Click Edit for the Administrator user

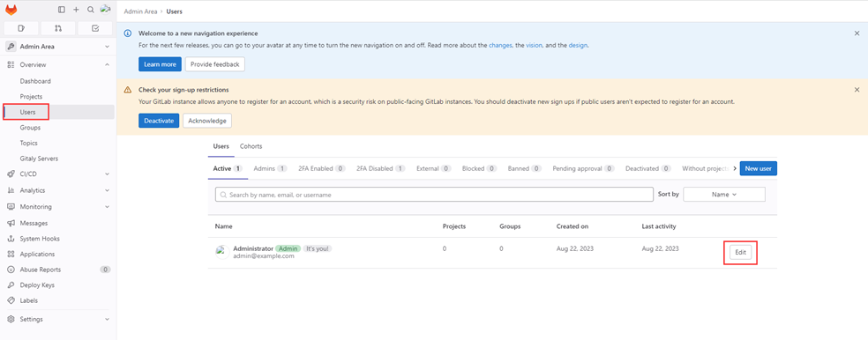(x=740, y=253)
